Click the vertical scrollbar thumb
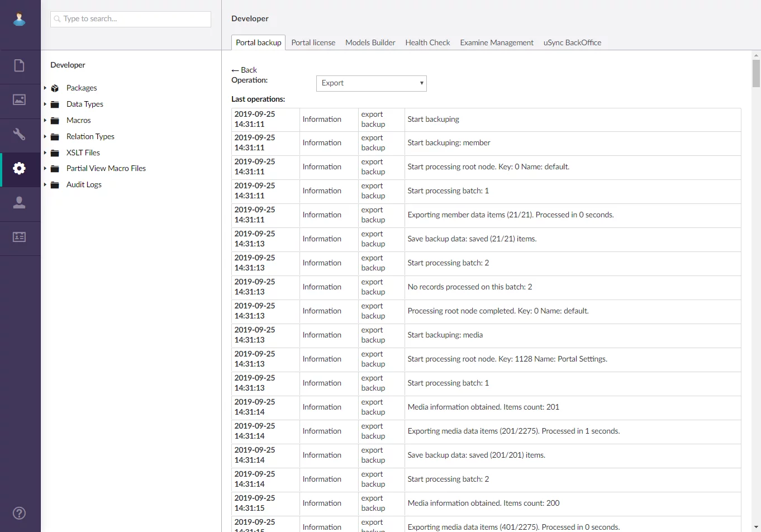Screen dimensions: 761x532 point(756,73)
